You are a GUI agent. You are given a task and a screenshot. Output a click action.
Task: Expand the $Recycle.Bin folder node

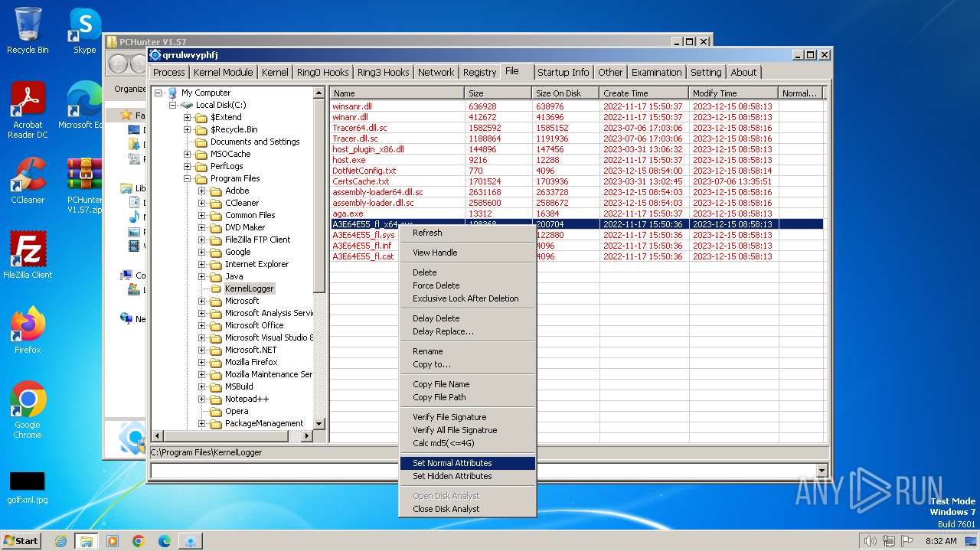pos(188,129)
